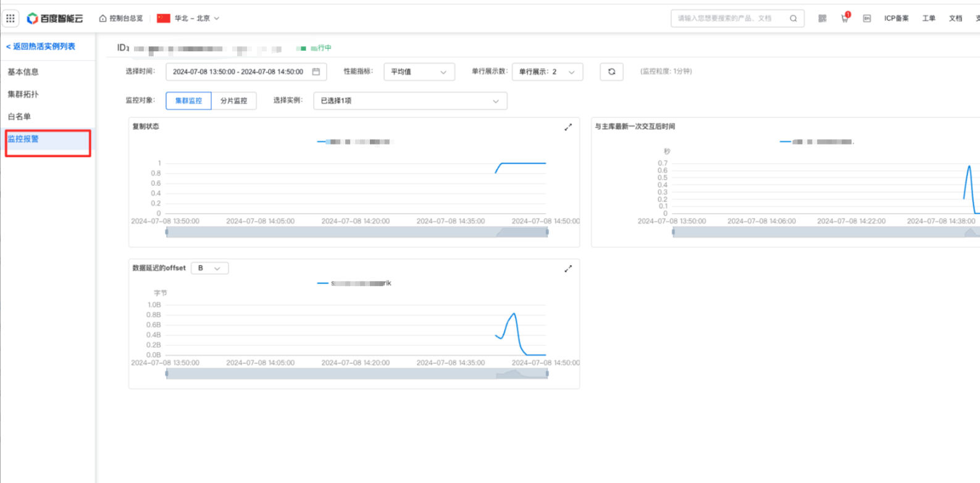The width and height of the screenshot is (980, 483).
Task: Switch to 集群监控 tab
Action: pyautogui.click(x=188, y=101)
